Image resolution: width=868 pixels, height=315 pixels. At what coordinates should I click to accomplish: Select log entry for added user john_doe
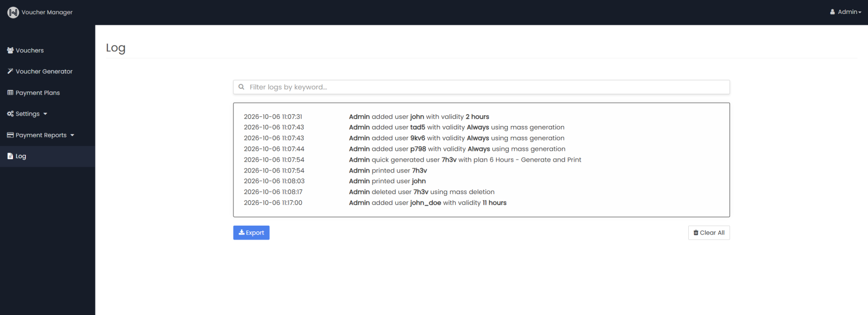pyautogui.click(x=428, y=203)
